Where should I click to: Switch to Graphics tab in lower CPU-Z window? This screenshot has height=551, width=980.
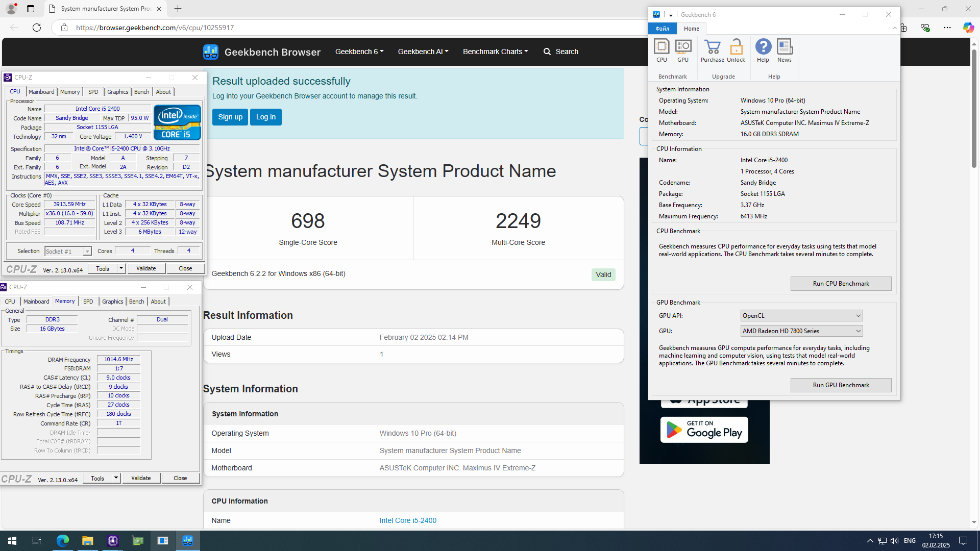tap(113, 302)
